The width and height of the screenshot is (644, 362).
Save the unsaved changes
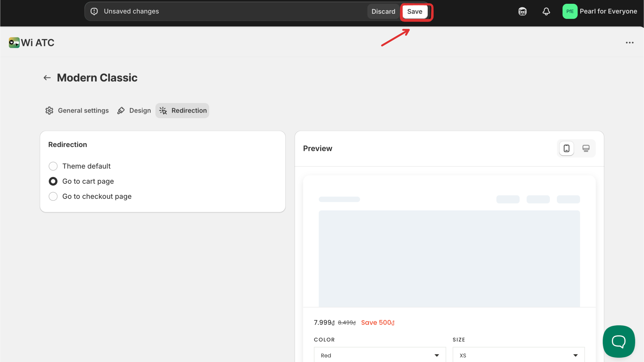pos(414,12)
